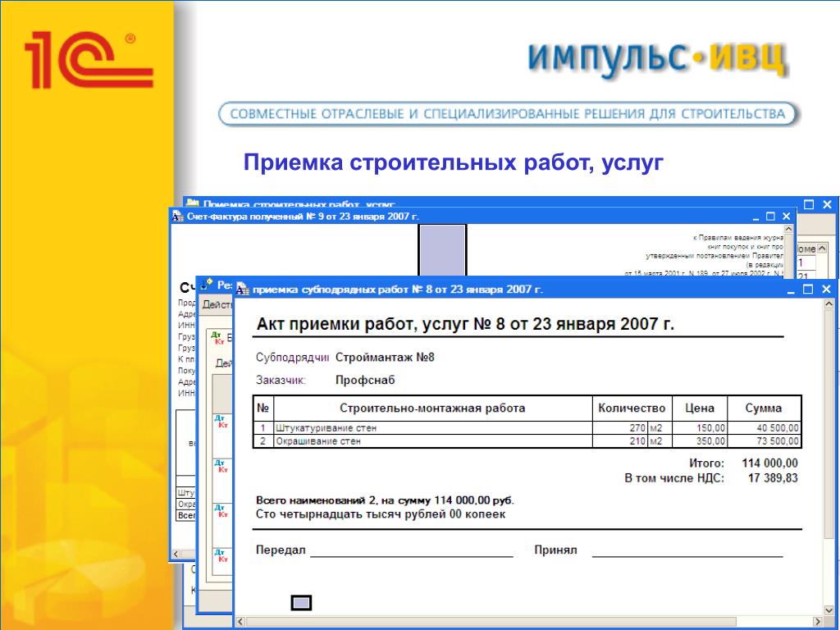Click the sum '40 500,00' cell
Image resolution: width=840 pixels, height=630 pixels.
[x=764, y=428]
